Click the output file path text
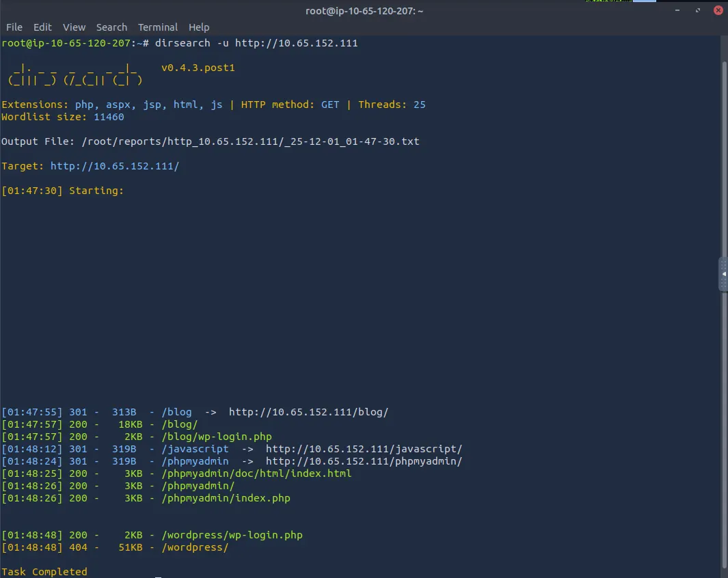 (250, 141)
